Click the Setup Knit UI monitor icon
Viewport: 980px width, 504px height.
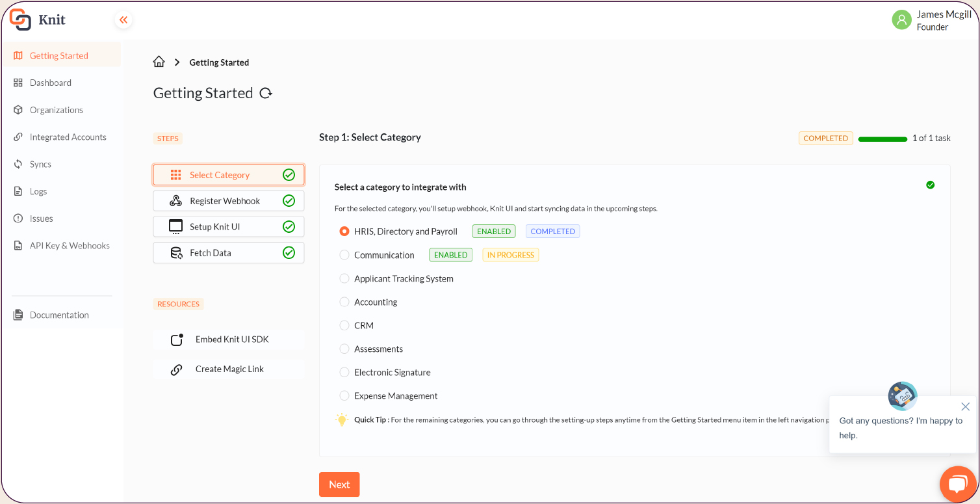pyautogui.click(x=175, y=227)
